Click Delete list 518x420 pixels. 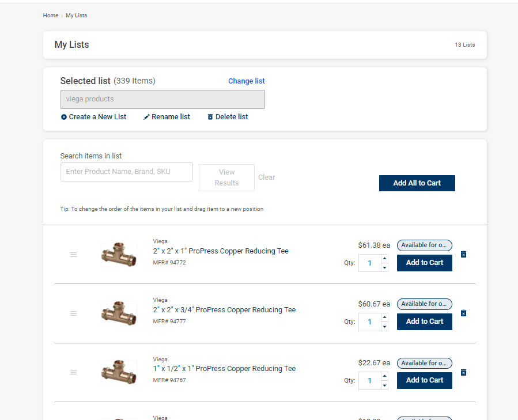pyautogui.click(x=228, y=116)
